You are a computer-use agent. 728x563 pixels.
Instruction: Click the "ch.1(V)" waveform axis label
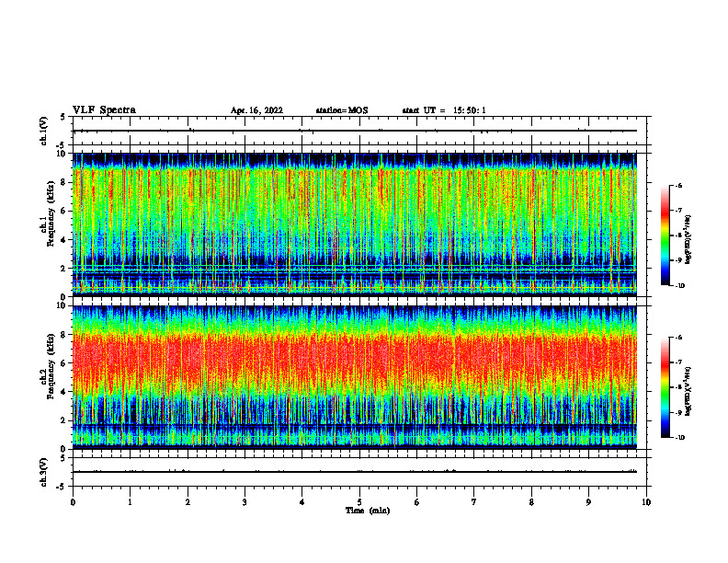tap(44, 131)
